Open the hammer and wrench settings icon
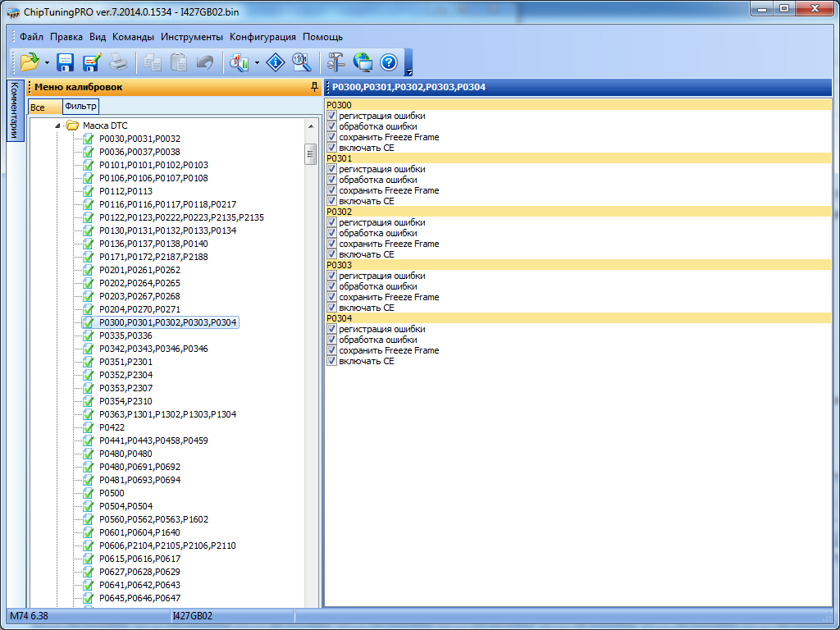 click(336, 62)
